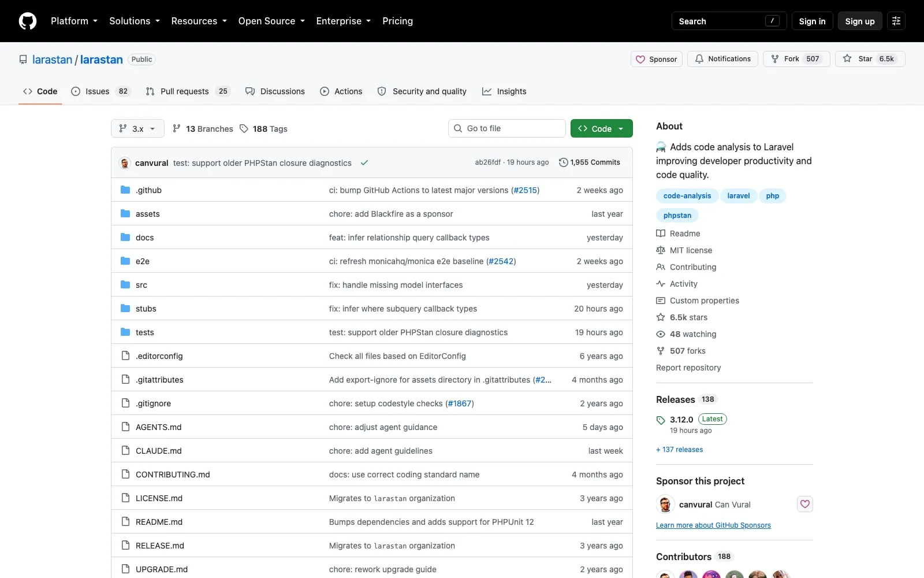924x578 pixels.
Task: Open pull request #1867 link
Action: [x=460, y=403]
